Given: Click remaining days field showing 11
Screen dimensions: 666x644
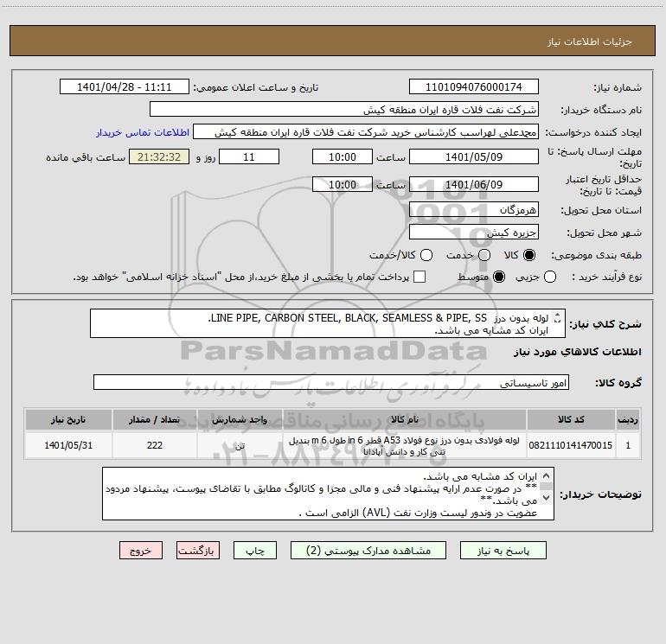Looking at the screenshot, I should [249, 156].
